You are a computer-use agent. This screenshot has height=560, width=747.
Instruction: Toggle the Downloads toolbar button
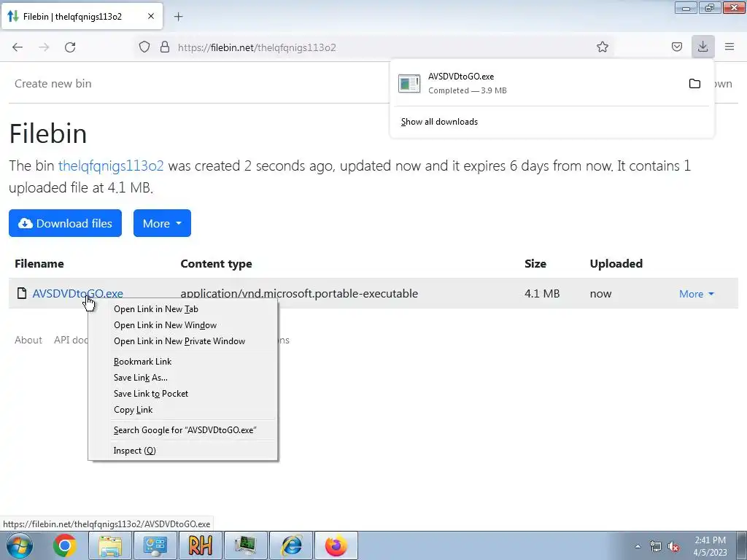[x=703, y=47]
